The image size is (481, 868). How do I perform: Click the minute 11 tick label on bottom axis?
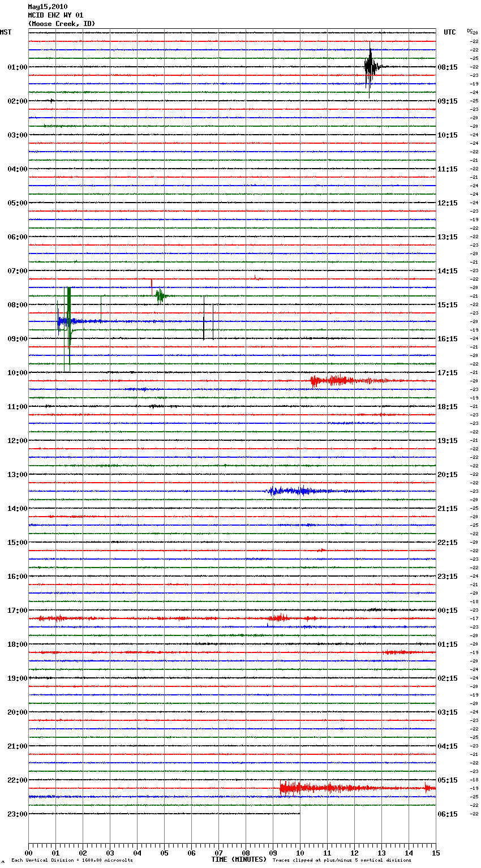click(327, 853)
